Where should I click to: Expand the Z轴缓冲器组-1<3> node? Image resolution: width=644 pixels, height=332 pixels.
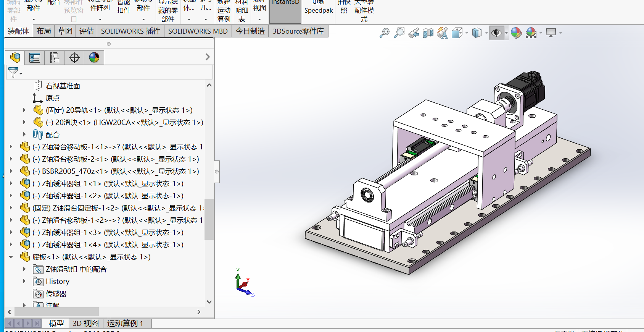11,232
